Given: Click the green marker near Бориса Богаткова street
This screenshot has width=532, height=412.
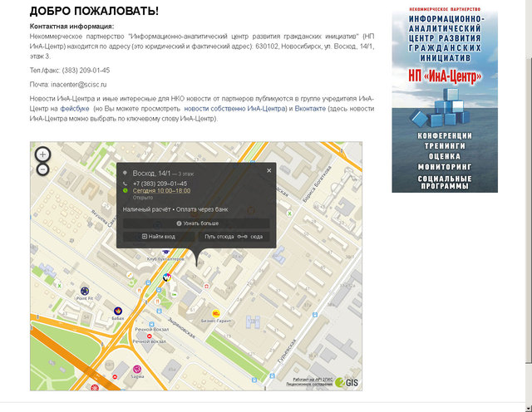Looking at the screenshot, I should (x=289, y=213).
